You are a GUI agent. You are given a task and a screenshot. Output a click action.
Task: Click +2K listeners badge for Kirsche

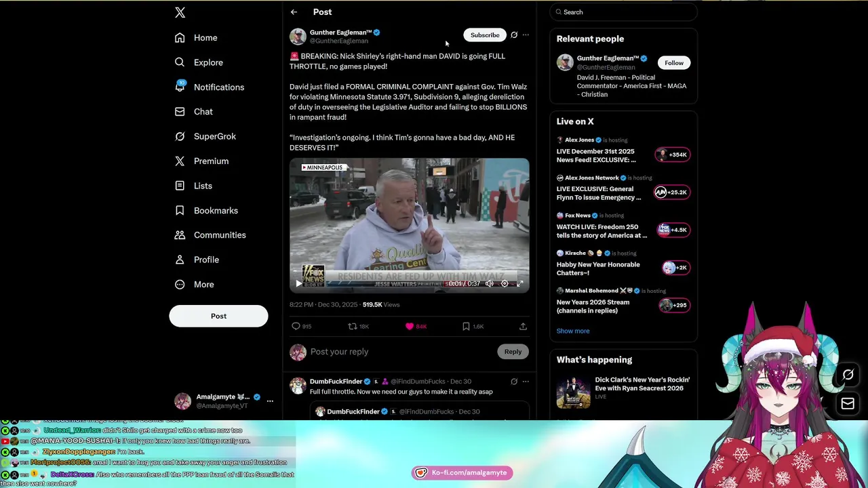click(675, 268)
